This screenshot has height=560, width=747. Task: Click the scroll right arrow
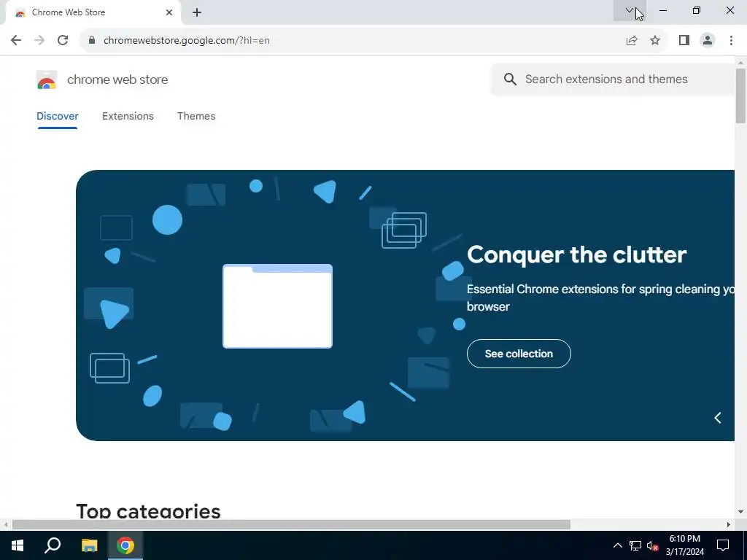pyautogui.click(x=729, y=525)
